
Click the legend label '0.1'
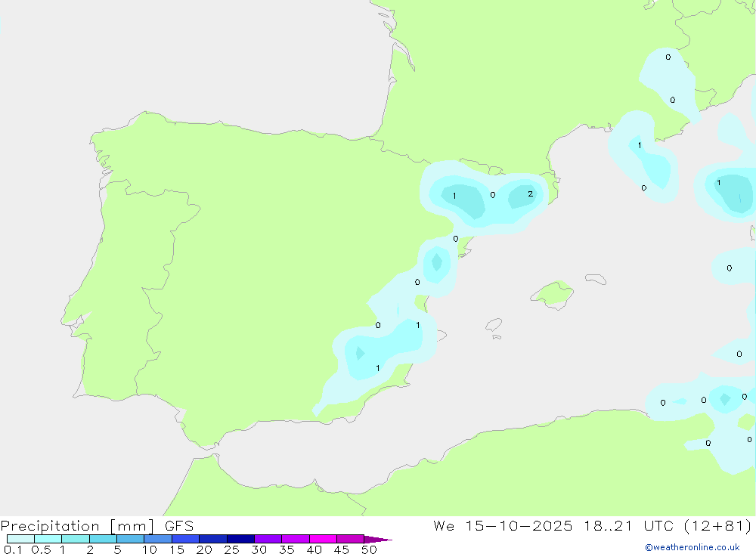[13, 549]
